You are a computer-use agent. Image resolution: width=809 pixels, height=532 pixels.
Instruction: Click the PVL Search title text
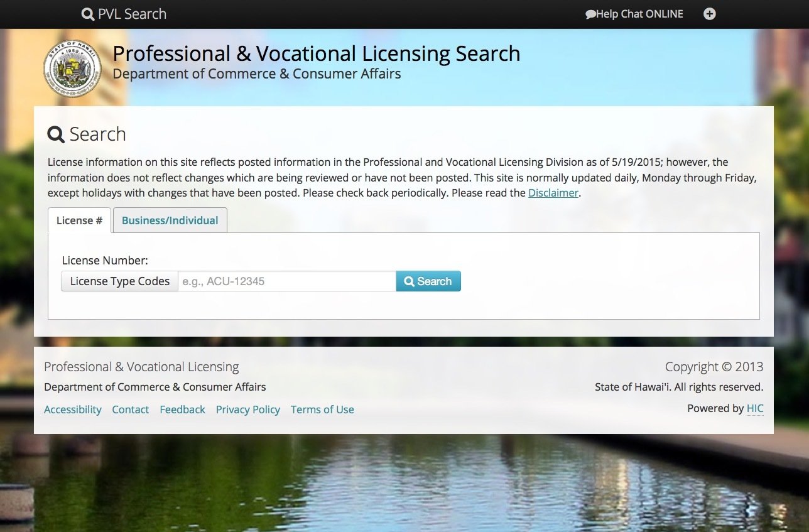(132, 14)
